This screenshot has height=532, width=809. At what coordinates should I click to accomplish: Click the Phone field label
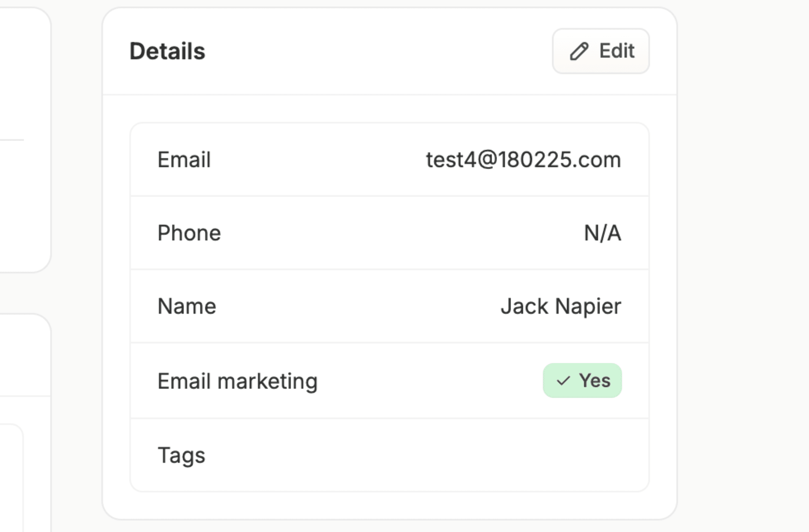click(189, 233)
